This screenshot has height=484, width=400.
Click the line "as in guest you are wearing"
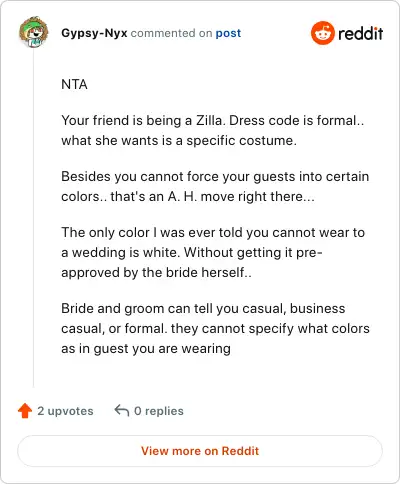[146, 348]
